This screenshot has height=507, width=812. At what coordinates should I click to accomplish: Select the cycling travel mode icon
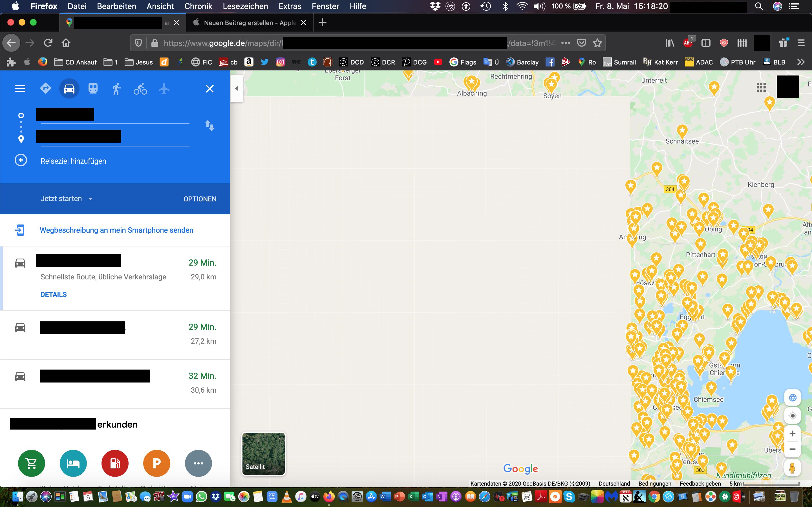point(140,89)
